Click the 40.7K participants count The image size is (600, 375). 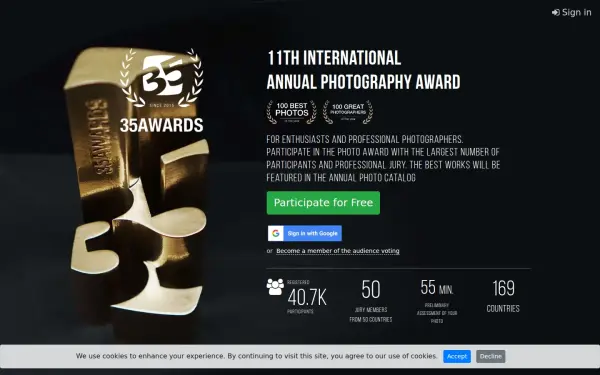[307, 297]
